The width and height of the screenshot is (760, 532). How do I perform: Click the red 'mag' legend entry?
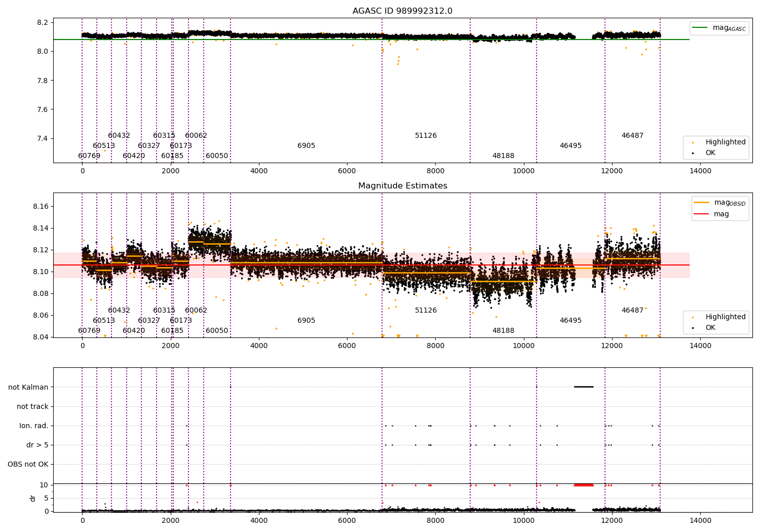tap(711, 214)
